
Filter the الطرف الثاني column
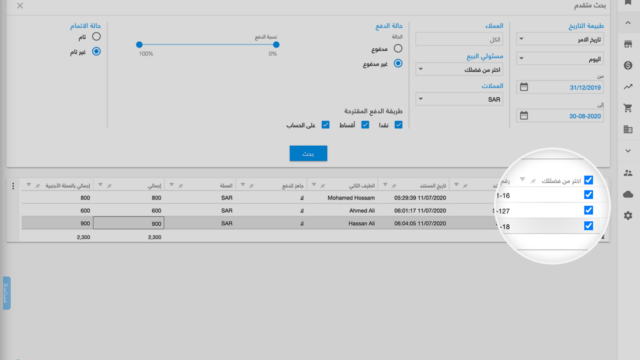click(x=314, y=185)
